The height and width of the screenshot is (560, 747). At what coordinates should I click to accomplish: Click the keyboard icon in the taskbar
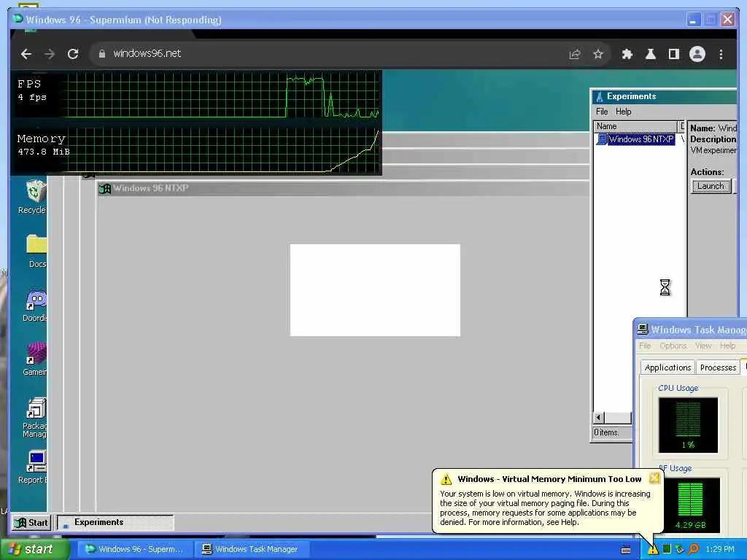coord(626,551)
